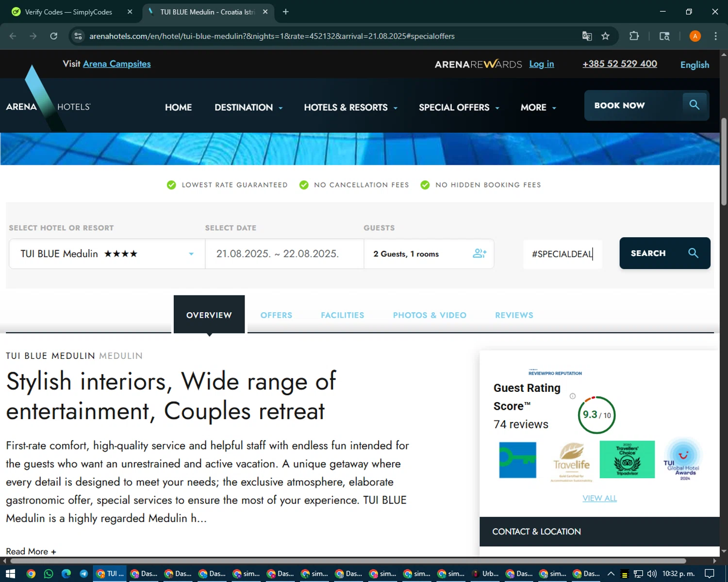This screenshot has height=582, width=728.
Task: Open the Urb... taskbar window
Action: point(485,574)
